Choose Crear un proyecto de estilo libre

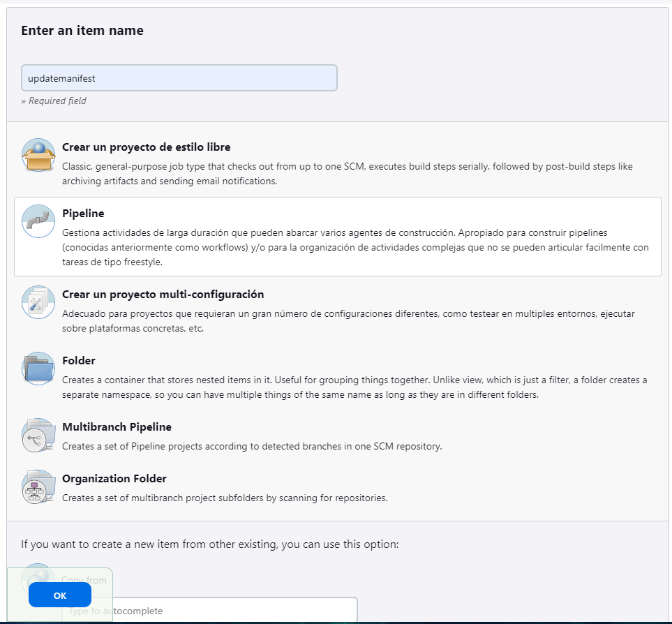click(x=146, y=147)
